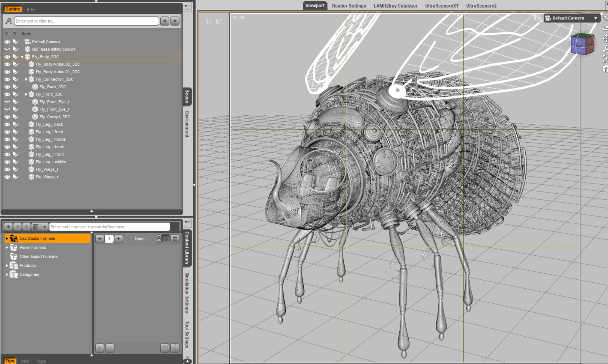
Task: Switch to the Render Settings tab
Action: 349,6
